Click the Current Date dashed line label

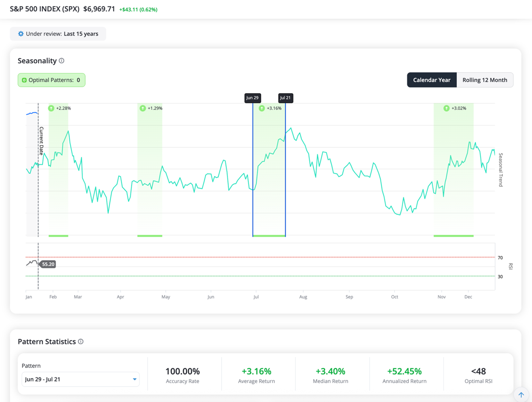[x=41, y=141]
